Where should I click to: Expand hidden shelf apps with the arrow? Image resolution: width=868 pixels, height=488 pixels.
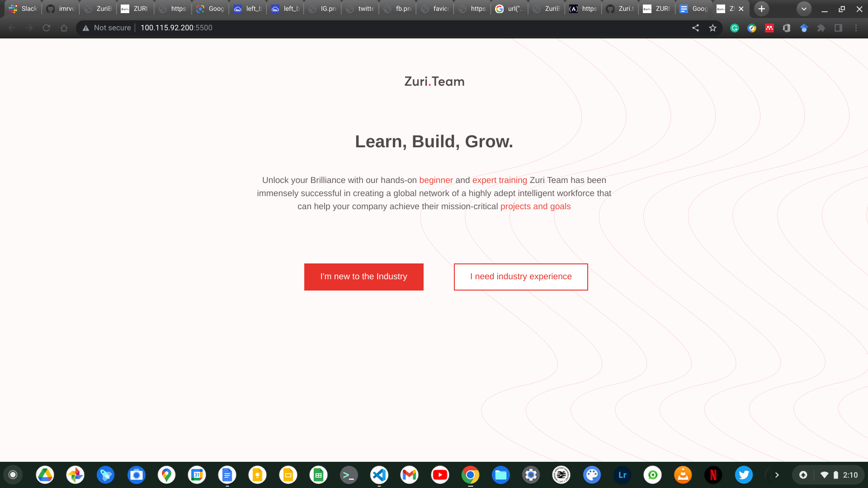777,475
